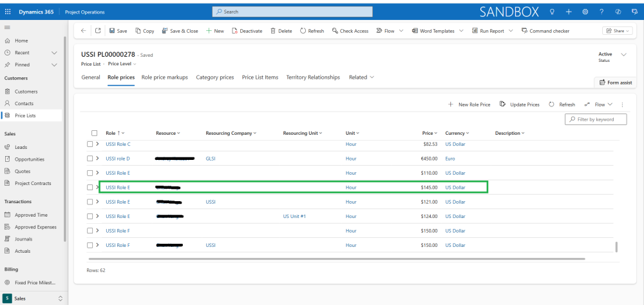Screen dimensions: 644x305
Task: Check the box for USSI Role C row
Action: click(90, 144)
